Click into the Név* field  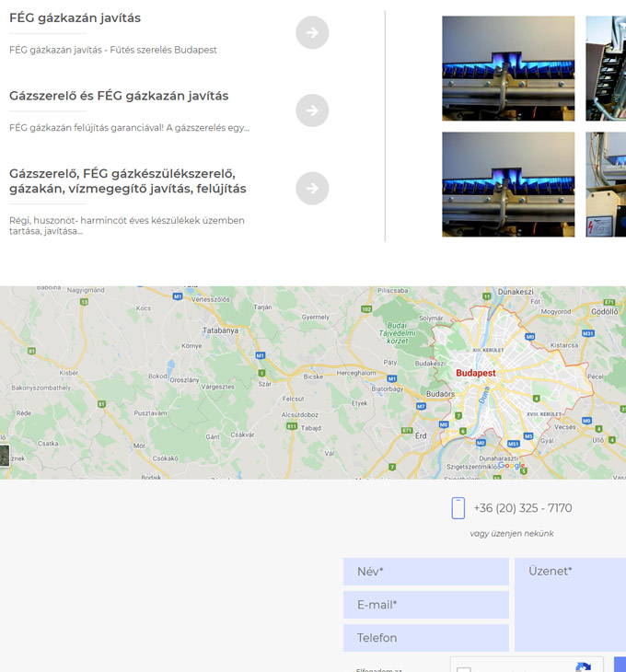click(x=426, y=572)
